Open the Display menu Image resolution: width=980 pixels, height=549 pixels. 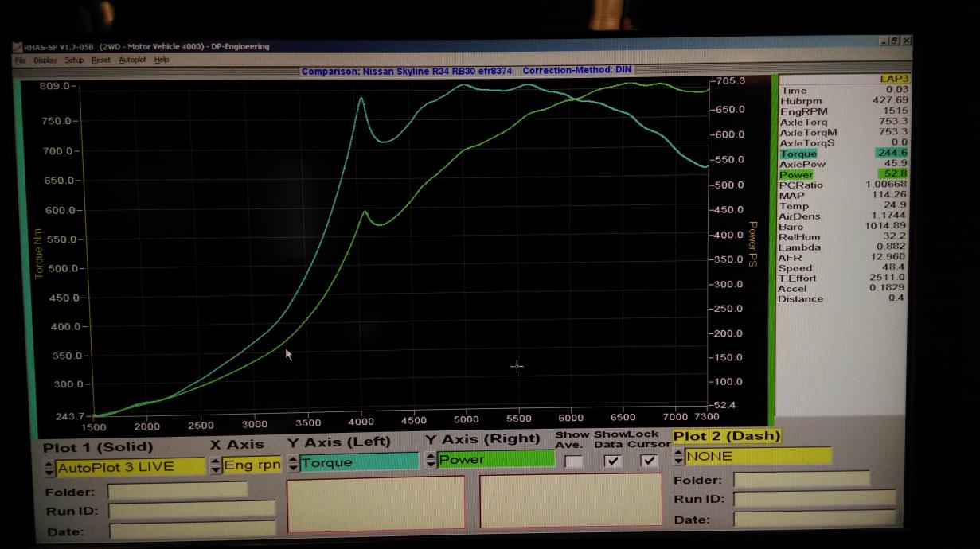point(45,60)
